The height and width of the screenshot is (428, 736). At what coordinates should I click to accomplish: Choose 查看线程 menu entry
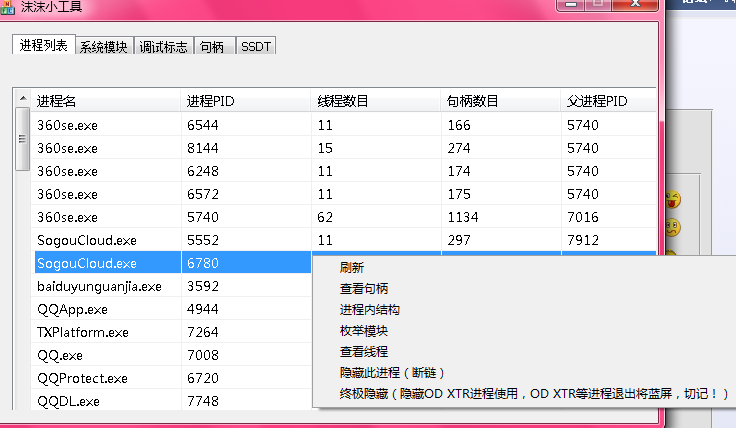coord(364,352)
